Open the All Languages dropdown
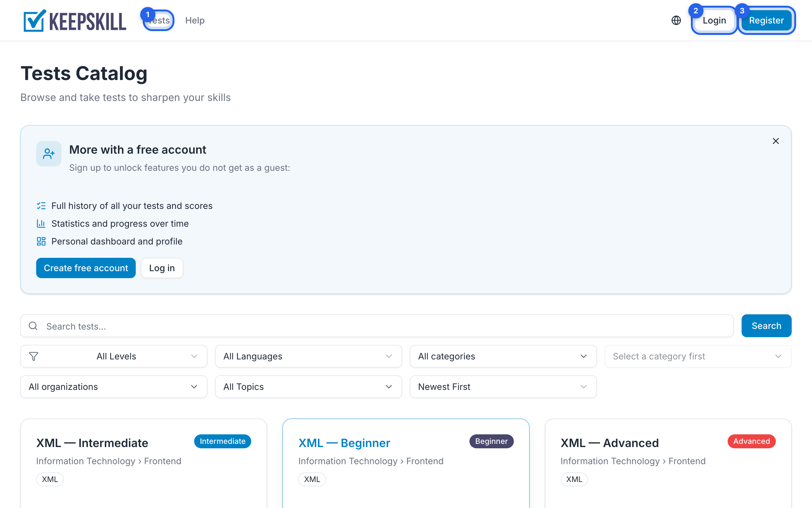 (308, 356)
